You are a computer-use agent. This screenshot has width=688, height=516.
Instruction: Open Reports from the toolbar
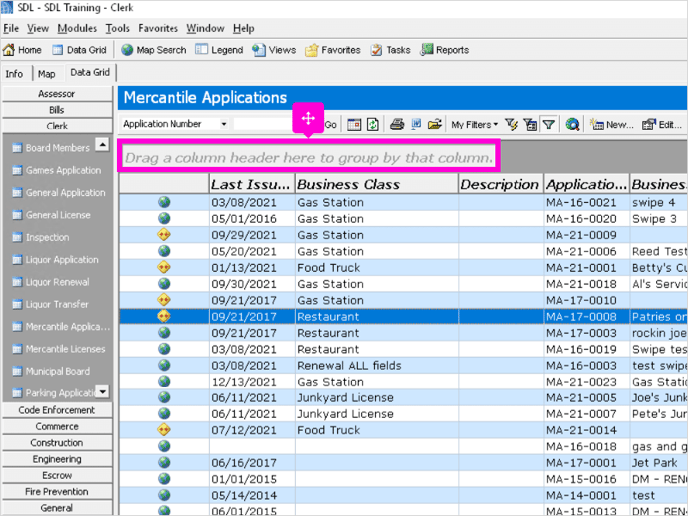click(x=444, y=50)
